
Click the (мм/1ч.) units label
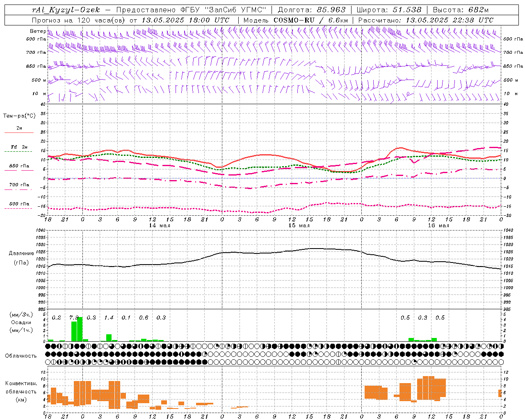point(21,330)
